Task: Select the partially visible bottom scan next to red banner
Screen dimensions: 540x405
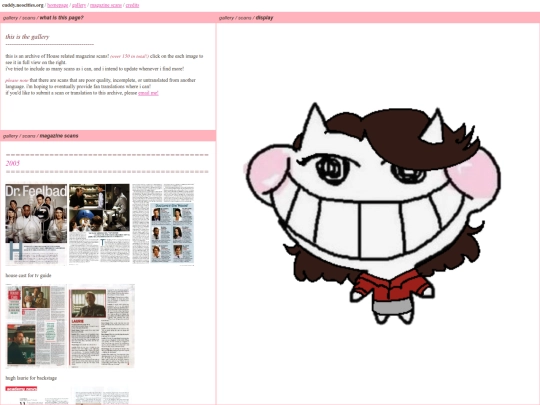Action: [102, 396]
